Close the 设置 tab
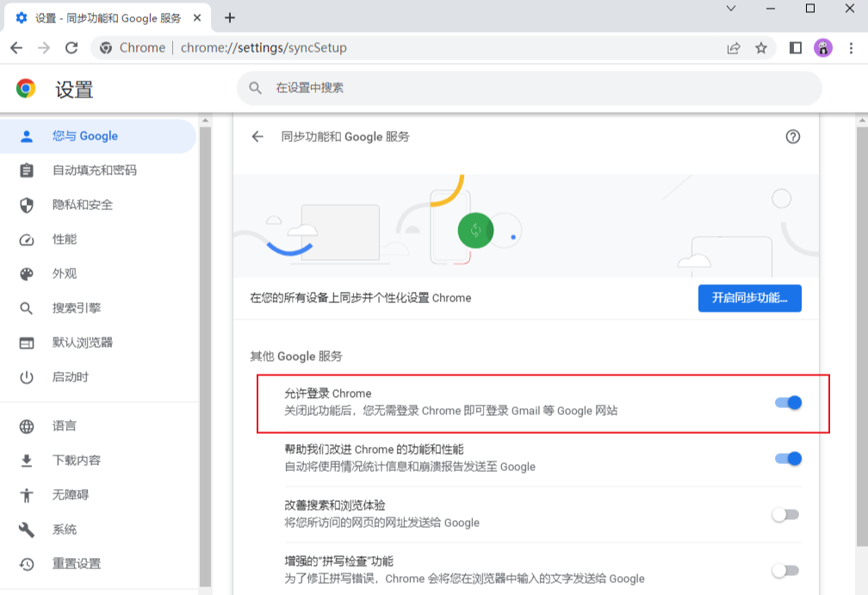This screenshot has width=868, height=595. 197,18
